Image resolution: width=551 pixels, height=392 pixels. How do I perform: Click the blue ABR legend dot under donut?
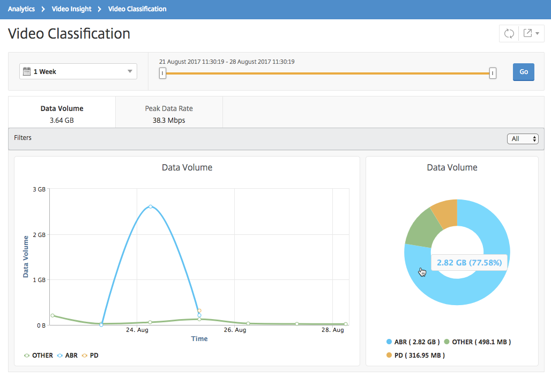pyautogui.click(x=389, y=342)
